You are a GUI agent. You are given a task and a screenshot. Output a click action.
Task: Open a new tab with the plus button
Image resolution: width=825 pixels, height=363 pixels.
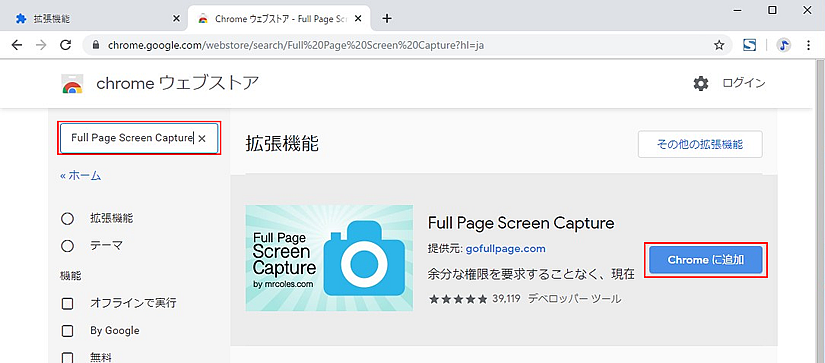coord(387,18)
